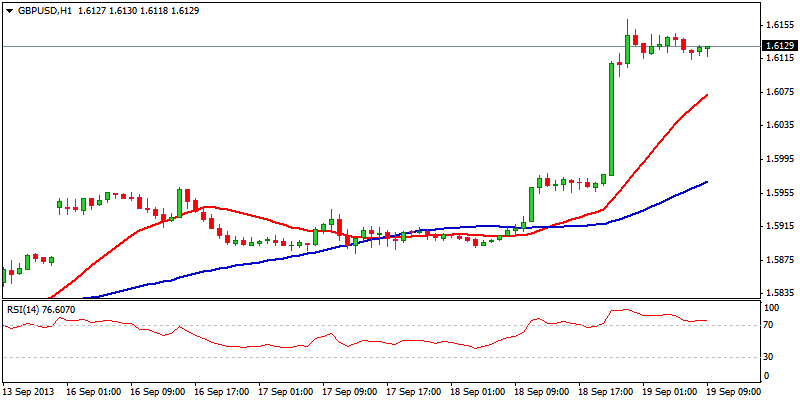This screenshot has width=800, height=400.
Task: Click the 1.6075 price axis label
Action: pos(778,92)
